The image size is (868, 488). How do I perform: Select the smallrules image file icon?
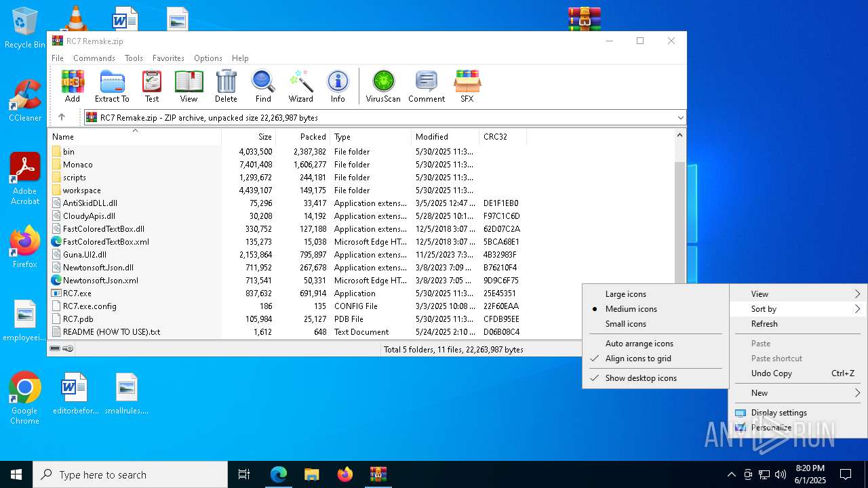coord(127,393)
